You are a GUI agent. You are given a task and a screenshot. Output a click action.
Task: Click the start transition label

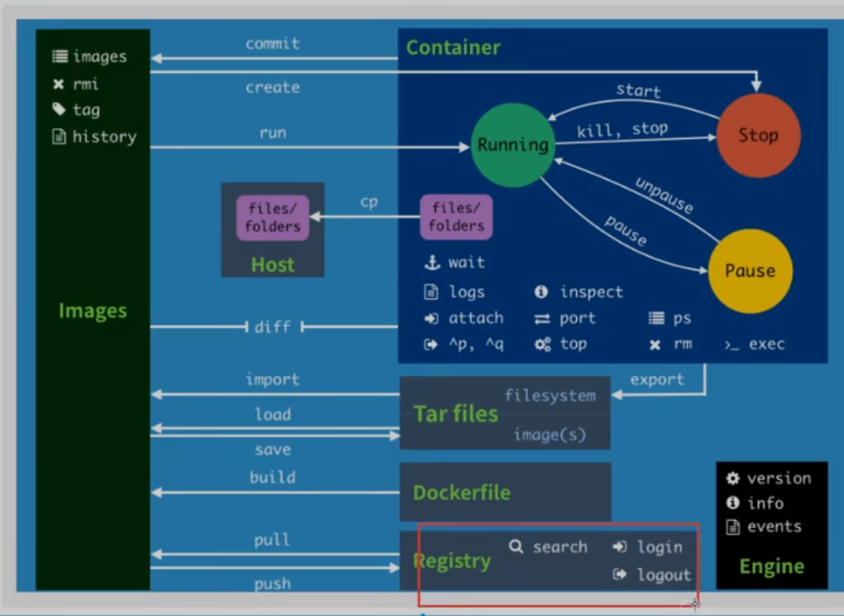(639, 91)
